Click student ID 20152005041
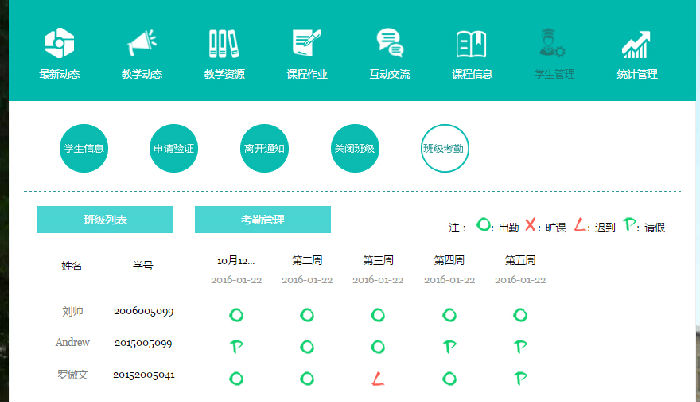Viewport: 700px width, 402px height. point(144,375)
